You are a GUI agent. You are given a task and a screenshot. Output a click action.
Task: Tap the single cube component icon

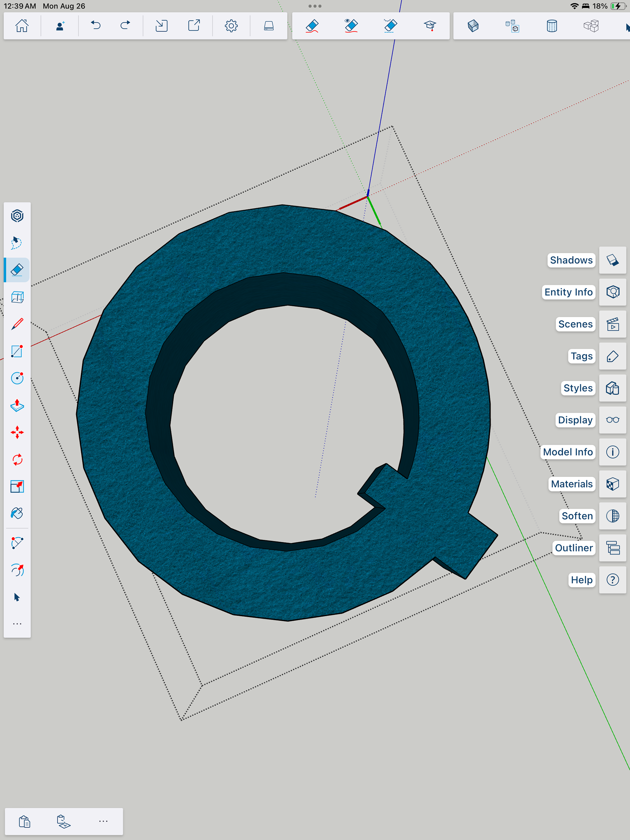coord(473,26)
